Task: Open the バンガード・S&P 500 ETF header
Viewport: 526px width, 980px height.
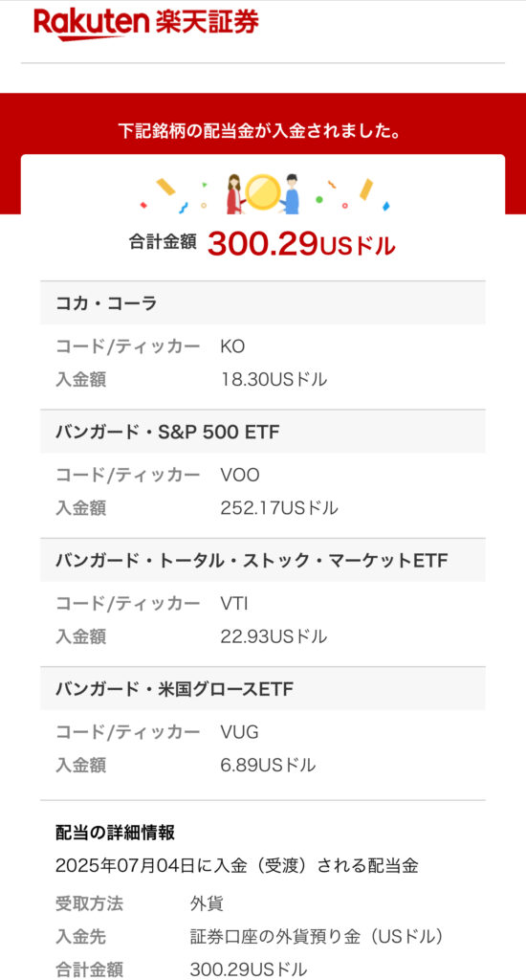Action: click(262, 432)
